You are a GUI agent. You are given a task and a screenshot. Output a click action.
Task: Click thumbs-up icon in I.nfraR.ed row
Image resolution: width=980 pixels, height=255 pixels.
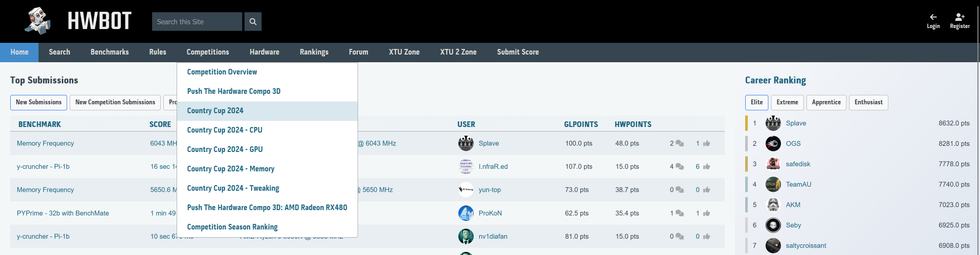(706, 166)
